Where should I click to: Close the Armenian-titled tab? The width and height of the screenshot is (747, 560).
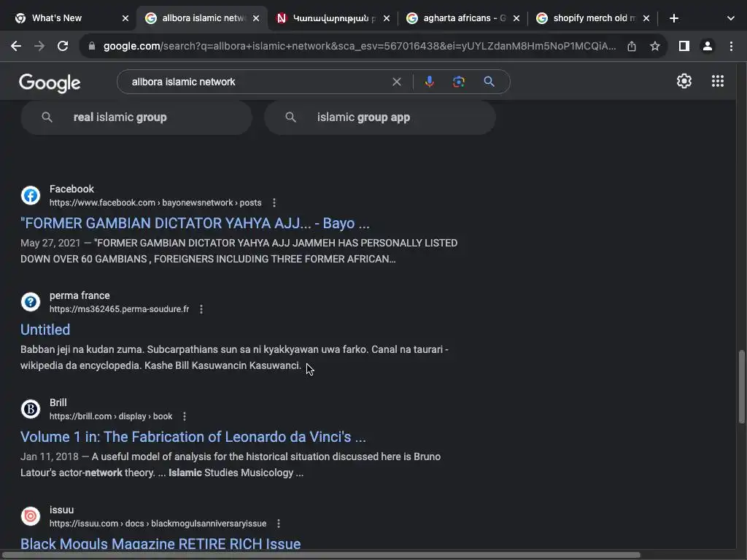[x=387, y=18]
